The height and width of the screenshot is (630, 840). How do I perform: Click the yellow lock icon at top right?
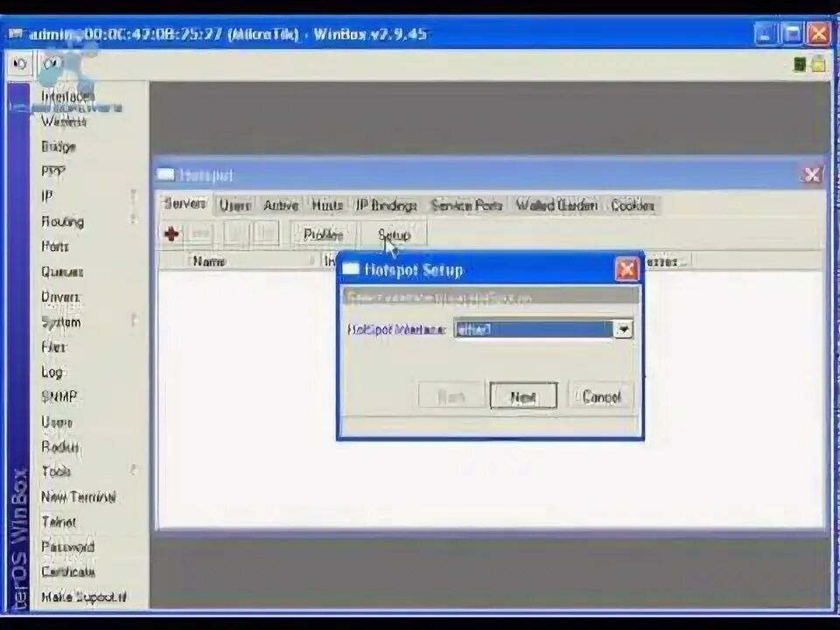pos(818,64)
